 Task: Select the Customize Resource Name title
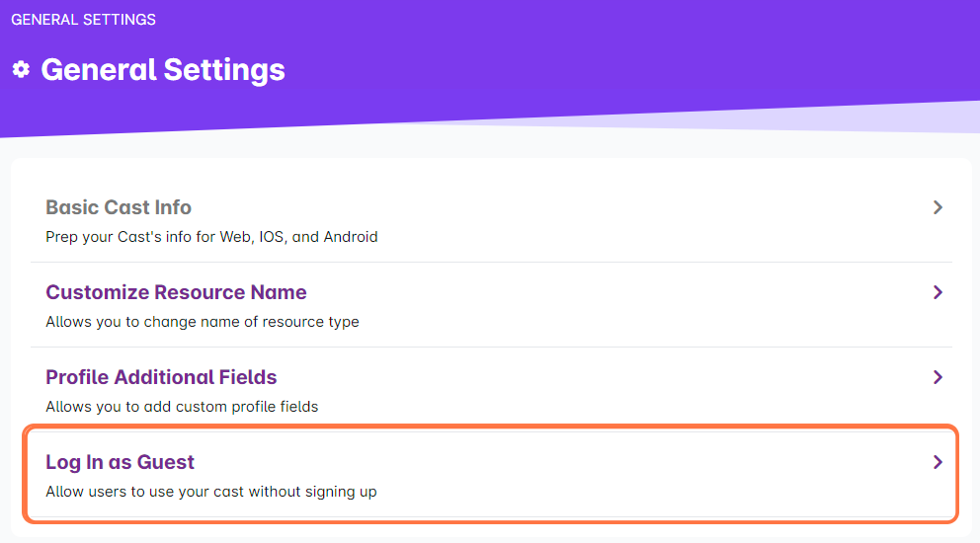(x=176, y=292)
